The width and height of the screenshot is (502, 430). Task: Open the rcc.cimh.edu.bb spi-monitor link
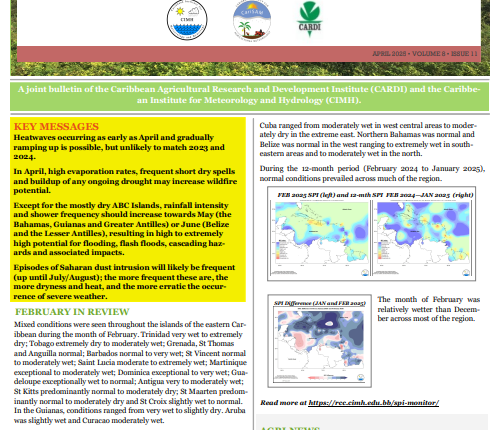(x=373, y=403)
